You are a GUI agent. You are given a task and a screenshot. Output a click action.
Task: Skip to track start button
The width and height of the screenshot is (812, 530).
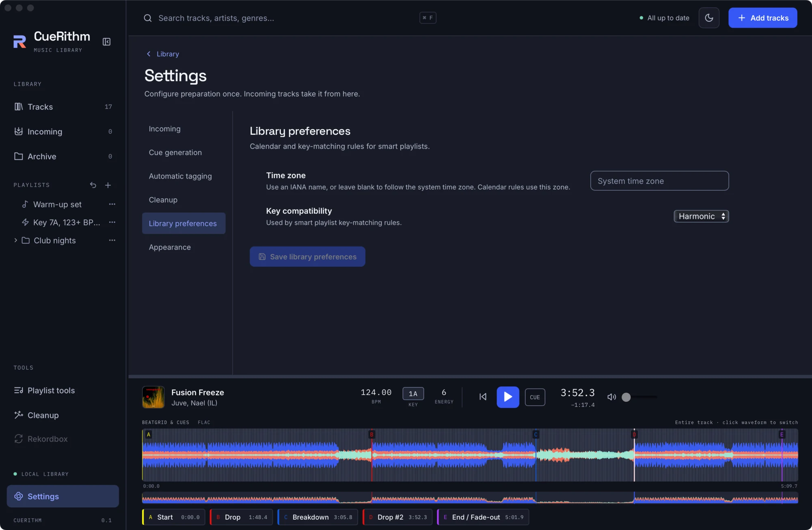coord(483,397)
